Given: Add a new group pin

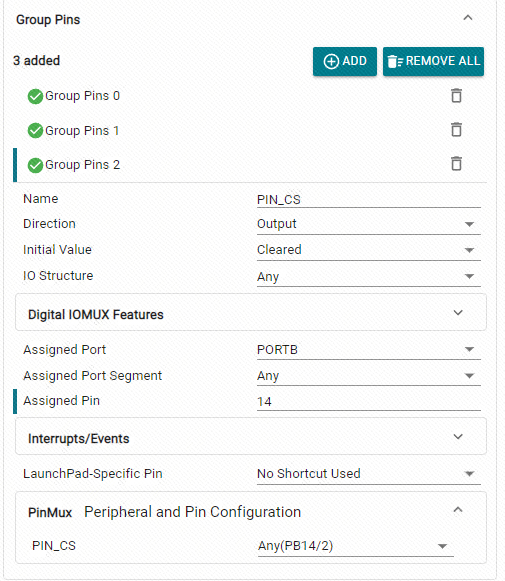Looking at the screenshot, I should coord(345,61).
